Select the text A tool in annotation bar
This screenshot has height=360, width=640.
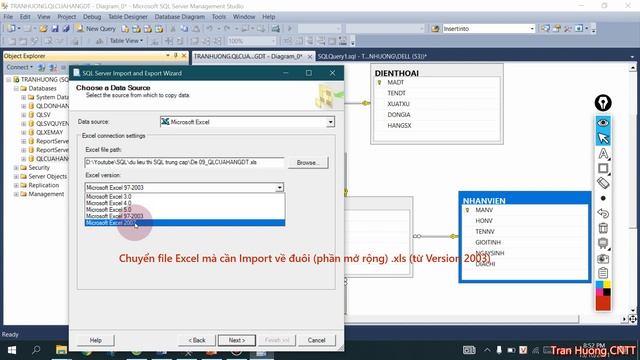(603, 153)
